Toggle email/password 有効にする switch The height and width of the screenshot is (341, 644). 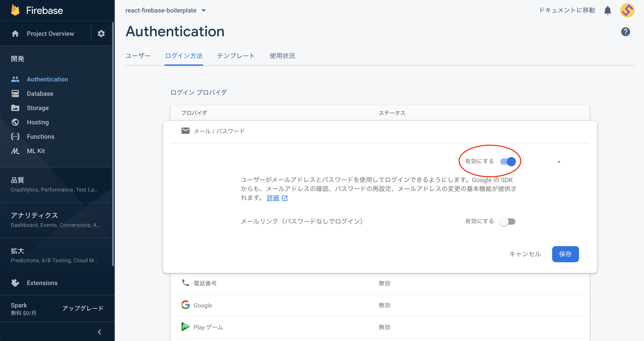coord(508,162)
